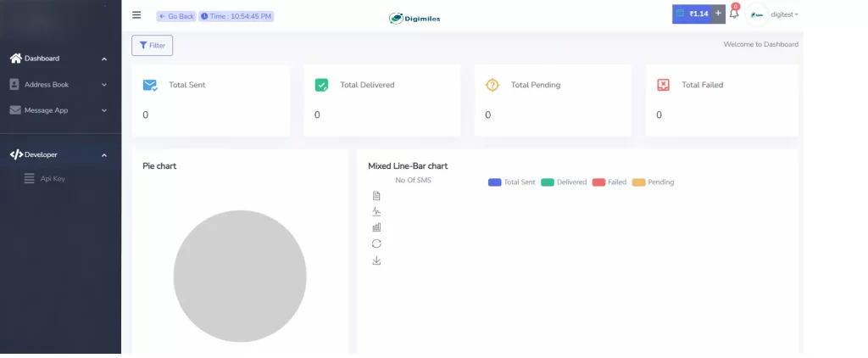Click the Go Back button
Image resolution: width=868 pixels, height=358 pixels.
click(176, 16)
